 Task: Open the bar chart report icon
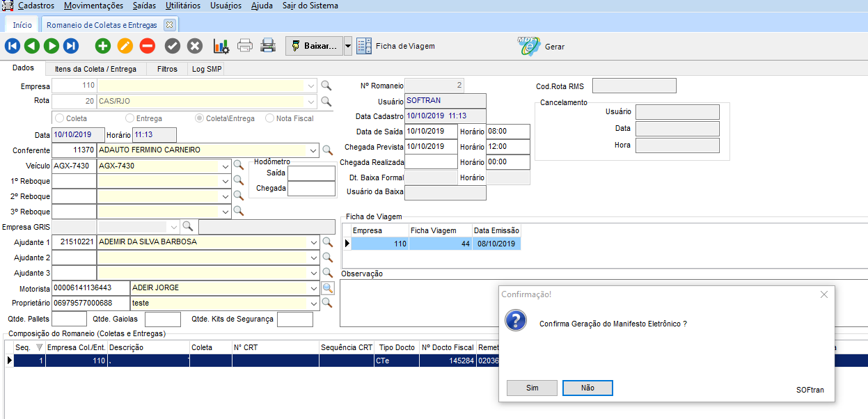pyautogui.click(x=221, y=47)
